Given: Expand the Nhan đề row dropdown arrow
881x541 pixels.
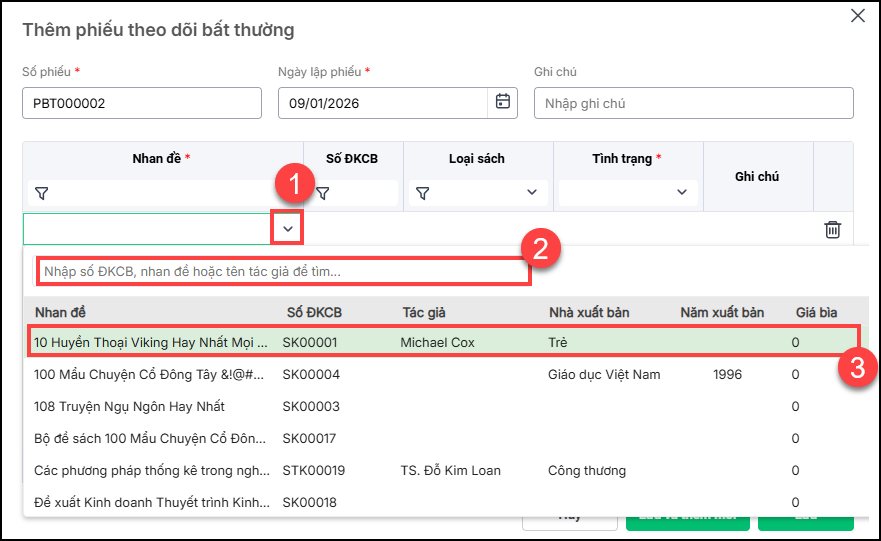Looking at the screenshot, I should pos(288,229).
